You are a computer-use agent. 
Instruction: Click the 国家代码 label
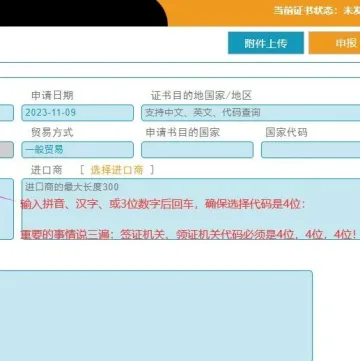(x=286, y=133)
